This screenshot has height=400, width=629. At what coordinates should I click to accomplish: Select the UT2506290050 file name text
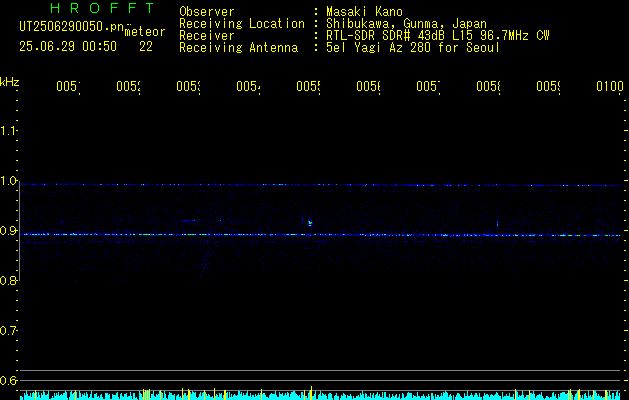click(x=72, y=27)
